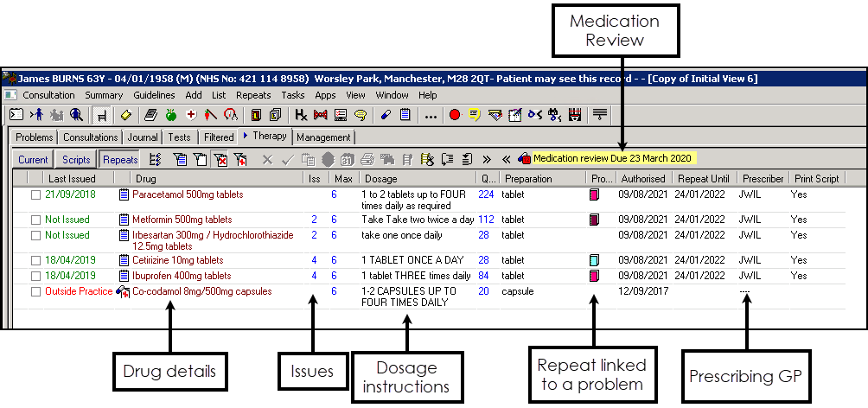Click the magnifier search patient icon
This screenshot has width=868, height=408.
[x=76, y=114]
